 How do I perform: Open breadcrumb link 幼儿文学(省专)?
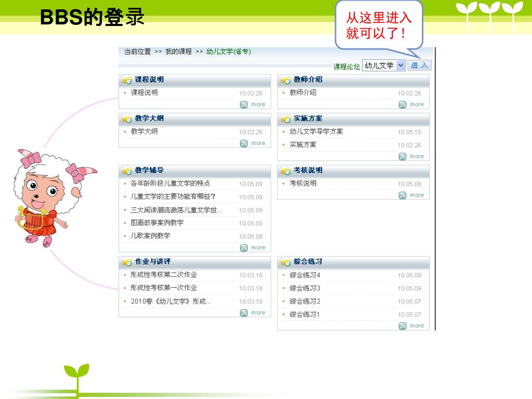[229, 51]
